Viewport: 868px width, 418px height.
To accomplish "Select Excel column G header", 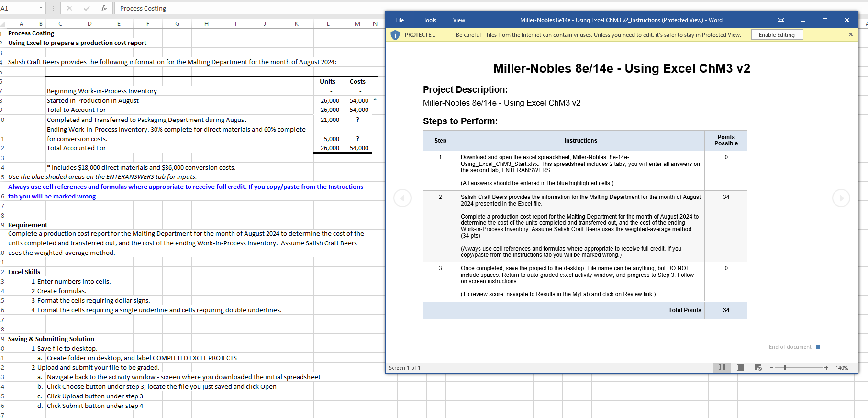I will click(x=177, y=23).
